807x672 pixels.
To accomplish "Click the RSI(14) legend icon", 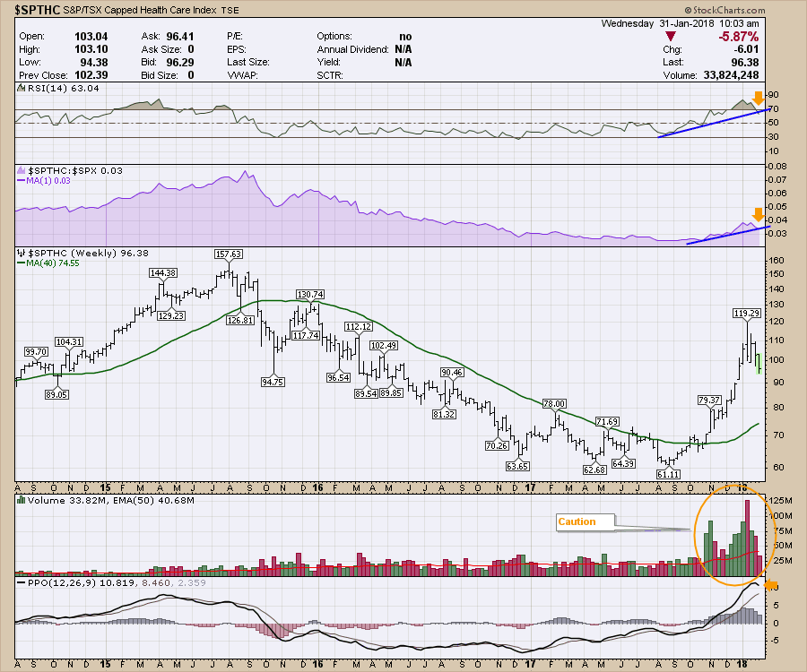I will point(22,88).
